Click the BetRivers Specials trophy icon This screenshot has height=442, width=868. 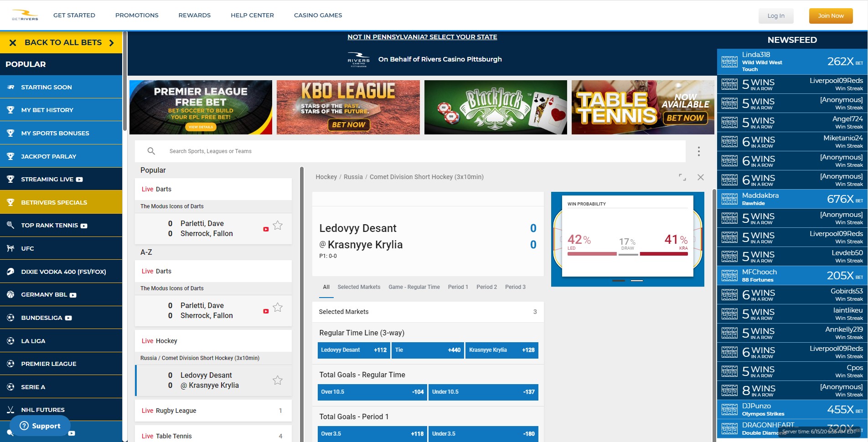tap(10, 202)
